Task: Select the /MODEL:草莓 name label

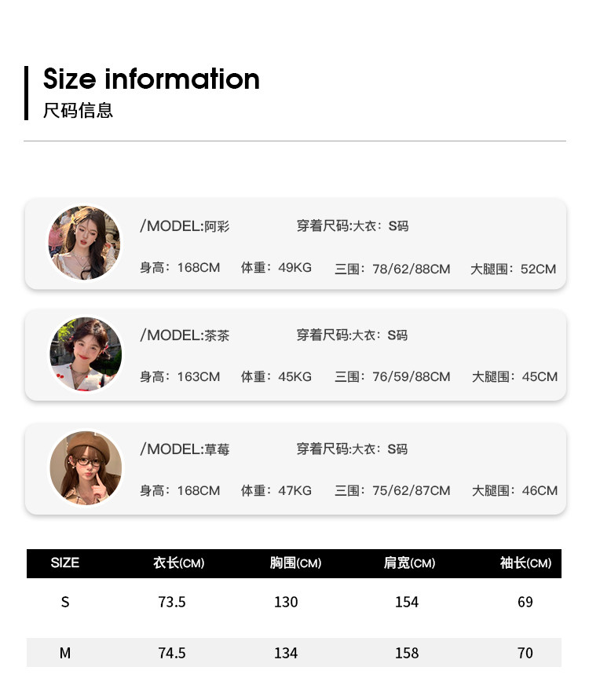Action: tap(185, 449)
